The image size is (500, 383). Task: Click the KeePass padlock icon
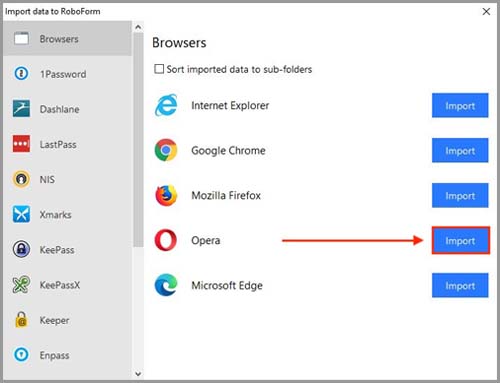coord(21,249)
